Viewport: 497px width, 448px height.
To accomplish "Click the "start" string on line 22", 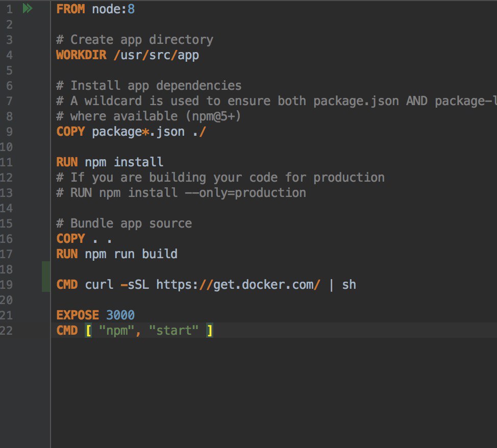I will tap(173, 331).
